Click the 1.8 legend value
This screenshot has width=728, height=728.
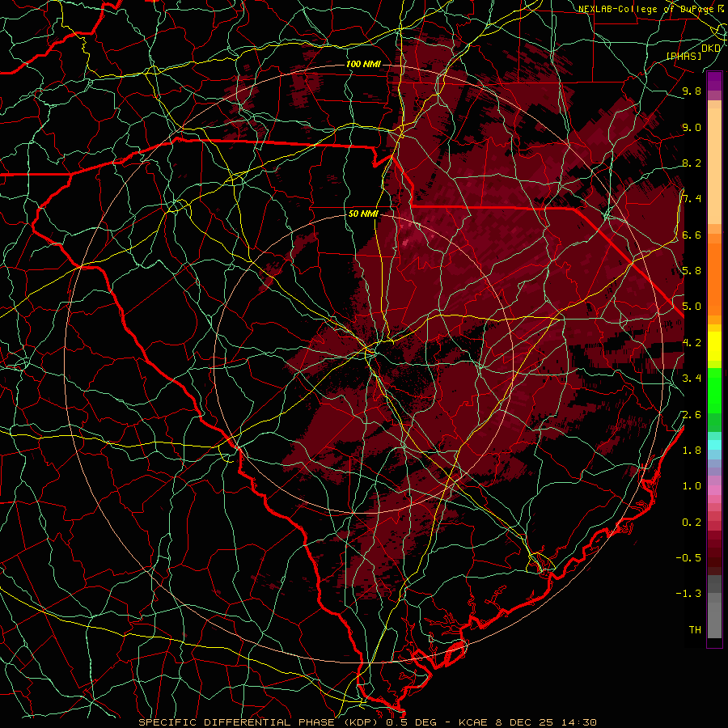[x=692, y=451]
